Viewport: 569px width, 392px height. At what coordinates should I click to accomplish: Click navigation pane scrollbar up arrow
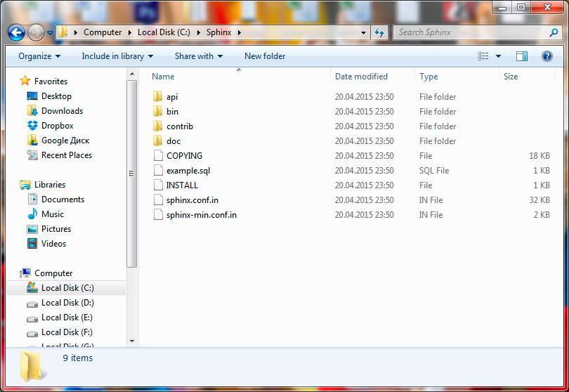[x=132, y=74]
